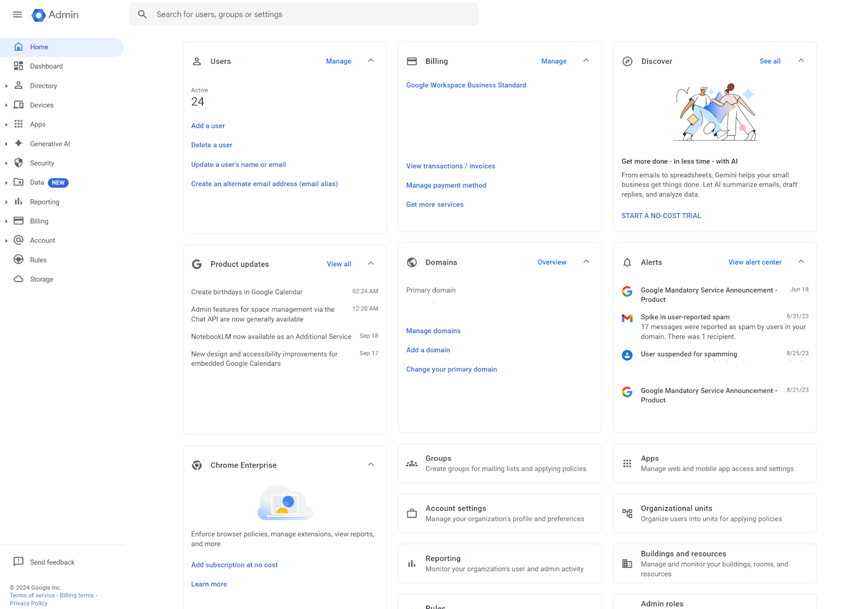Open the Account settings card
The height and width of the screenshot is (609, 868).
[x=500, y=513]
